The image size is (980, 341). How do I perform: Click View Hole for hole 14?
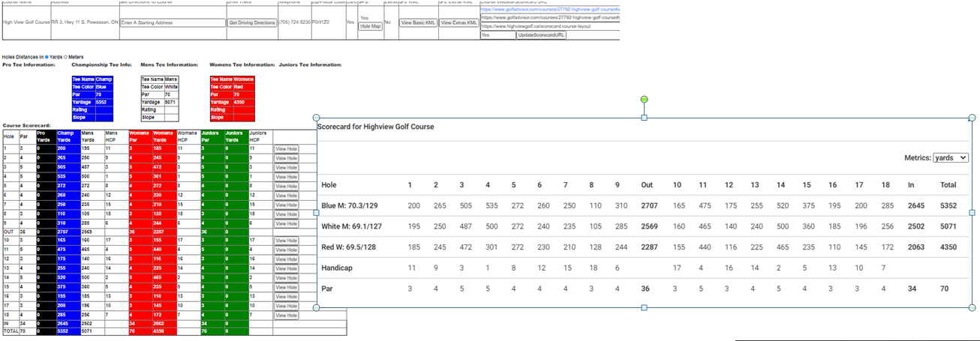pyautogui.click(x=287, y=278)
